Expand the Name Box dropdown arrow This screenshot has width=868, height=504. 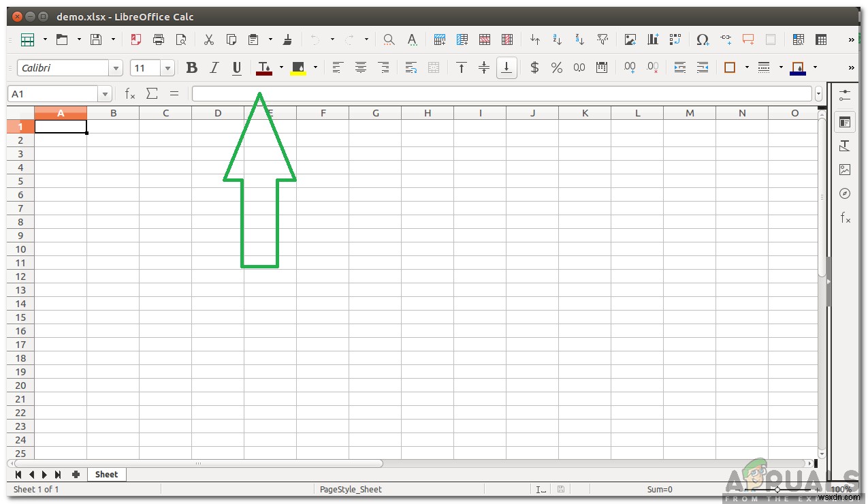pyautogui.click(x=105, y=94)
